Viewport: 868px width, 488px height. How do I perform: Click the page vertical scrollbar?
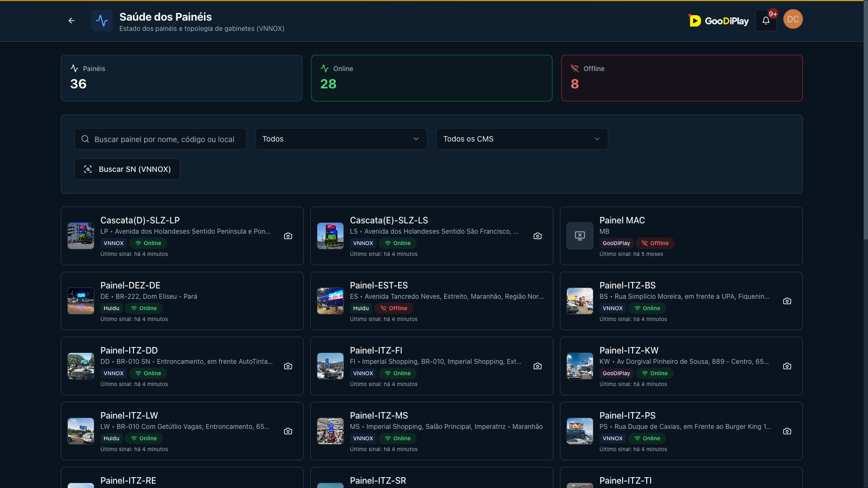point(865,120)
